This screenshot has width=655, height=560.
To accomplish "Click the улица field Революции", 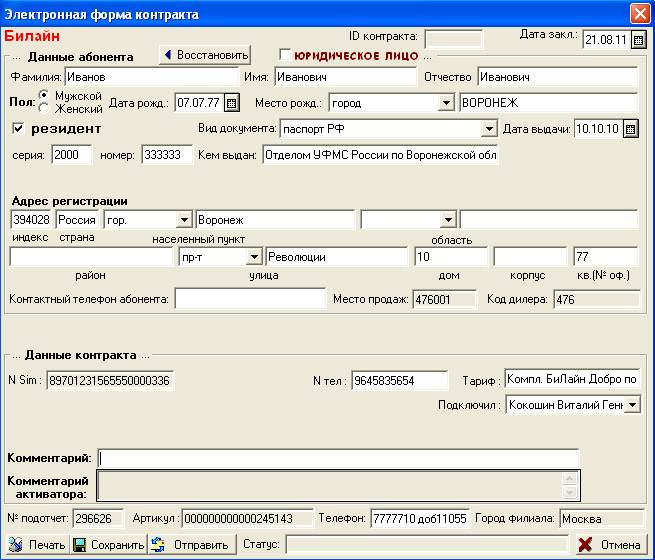I will tap(336, 256).
